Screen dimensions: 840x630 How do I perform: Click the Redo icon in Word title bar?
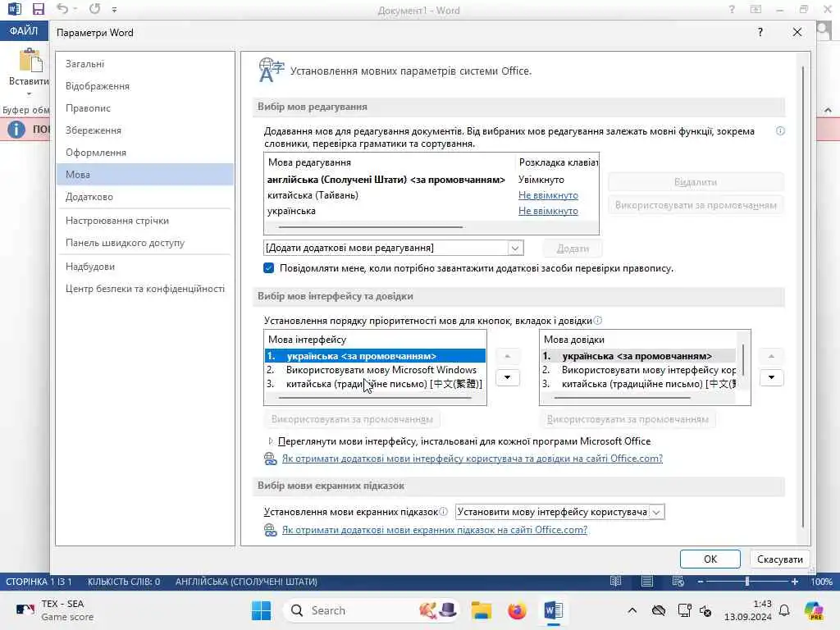point(95,9)
